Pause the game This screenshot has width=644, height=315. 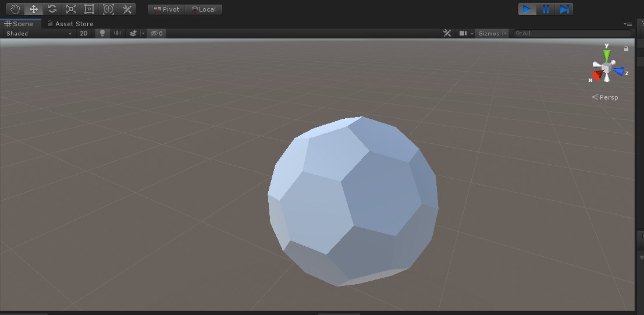(x=546, y=9)
